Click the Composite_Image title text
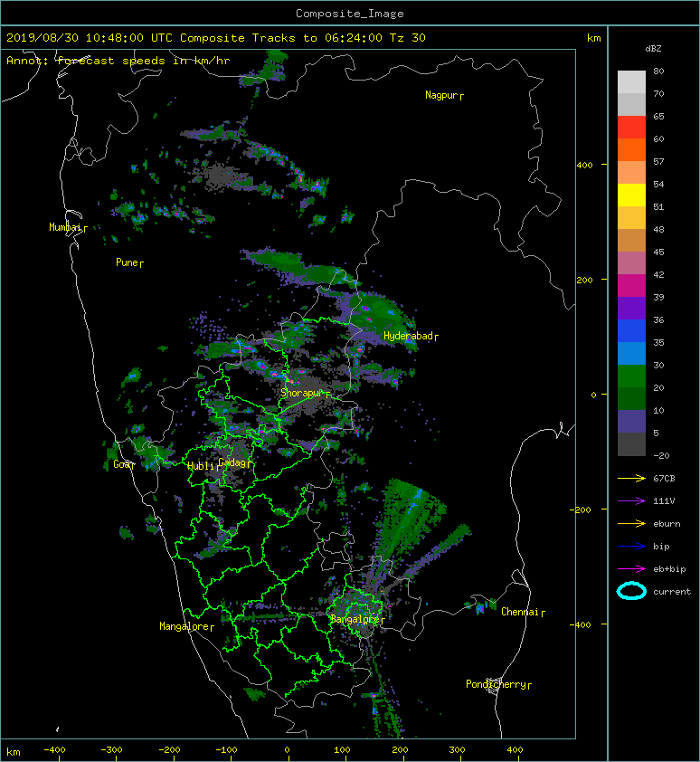The image size is (700, 762). (350, 14)
